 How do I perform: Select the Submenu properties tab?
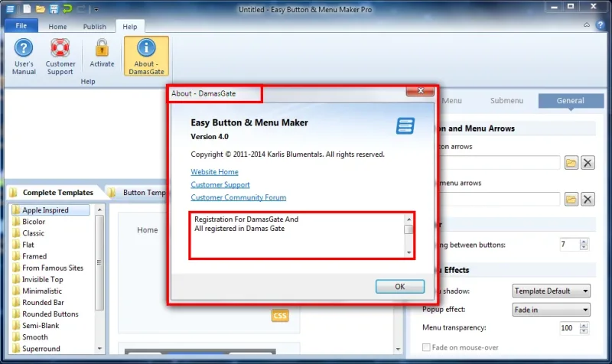(x=506, y=101)
